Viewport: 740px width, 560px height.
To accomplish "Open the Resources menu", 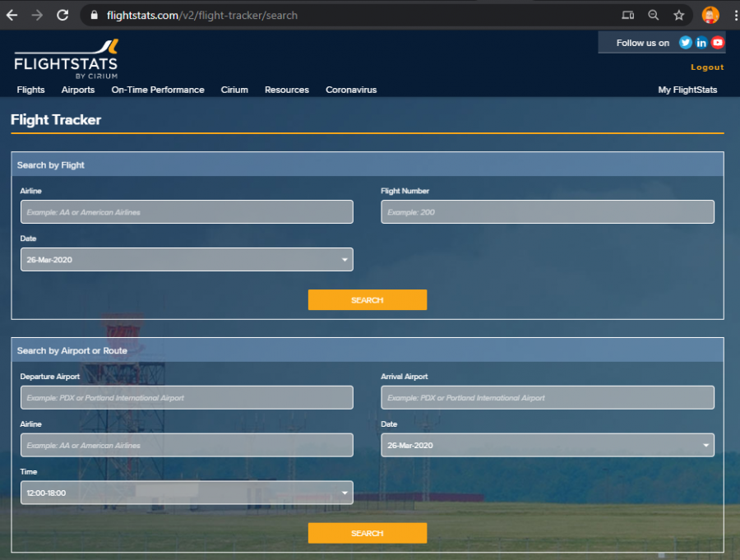I will point(286,90).
